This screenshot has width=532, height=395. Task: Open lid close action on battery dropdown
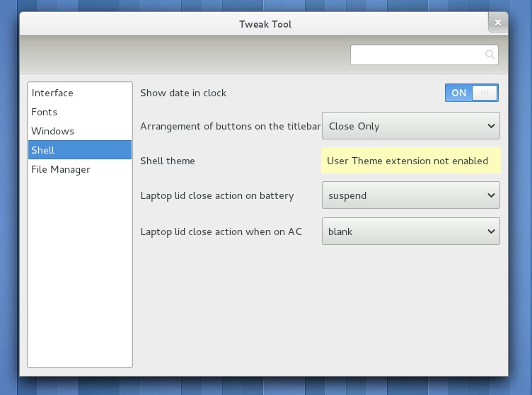pyautogui.click(x=410, y=195)
